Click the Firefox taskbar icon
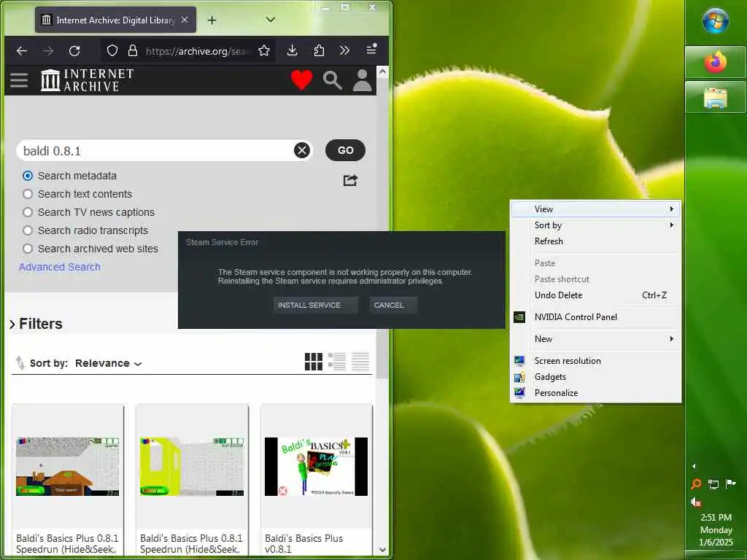This screenshot has width=747, height=560. [715, 63]
